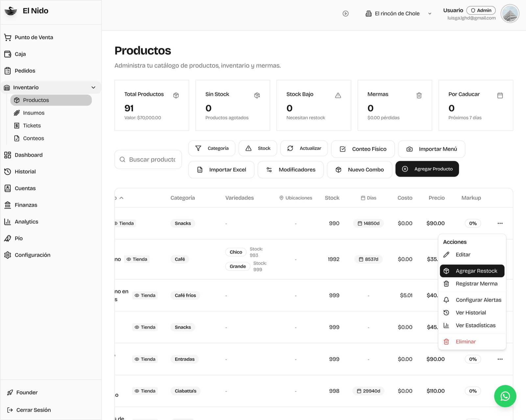Screen dimensions: 526x420
Task: Click the Admin role badge
Action: pos(481,11)
